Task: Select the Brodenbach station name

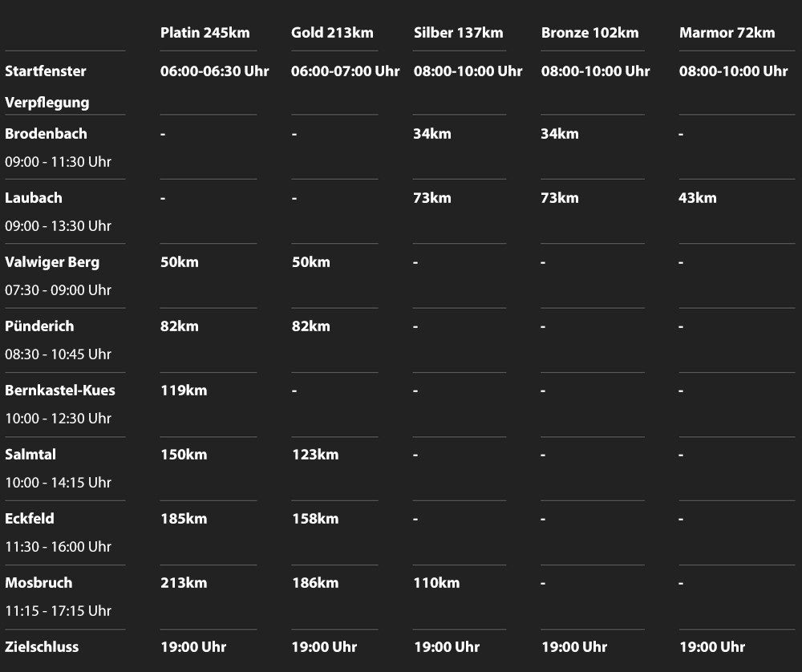Action: (46, 133)
